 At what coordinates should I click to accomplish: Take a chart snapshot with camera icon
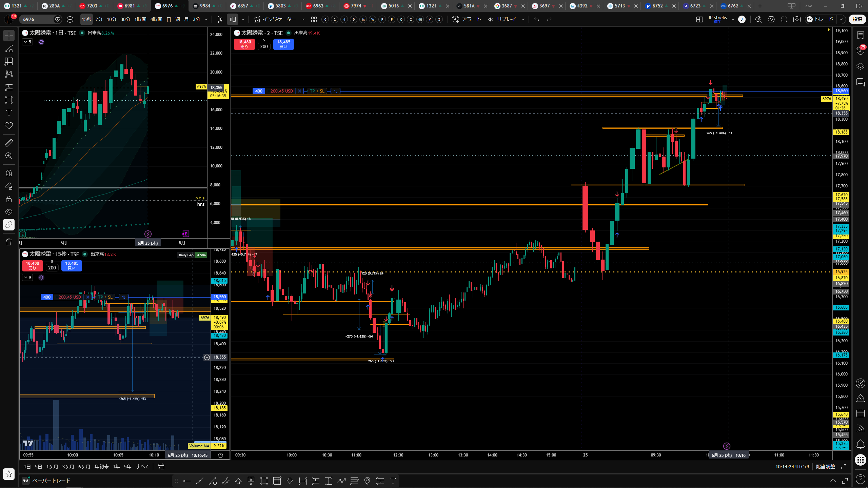click(x=797, y=19)
